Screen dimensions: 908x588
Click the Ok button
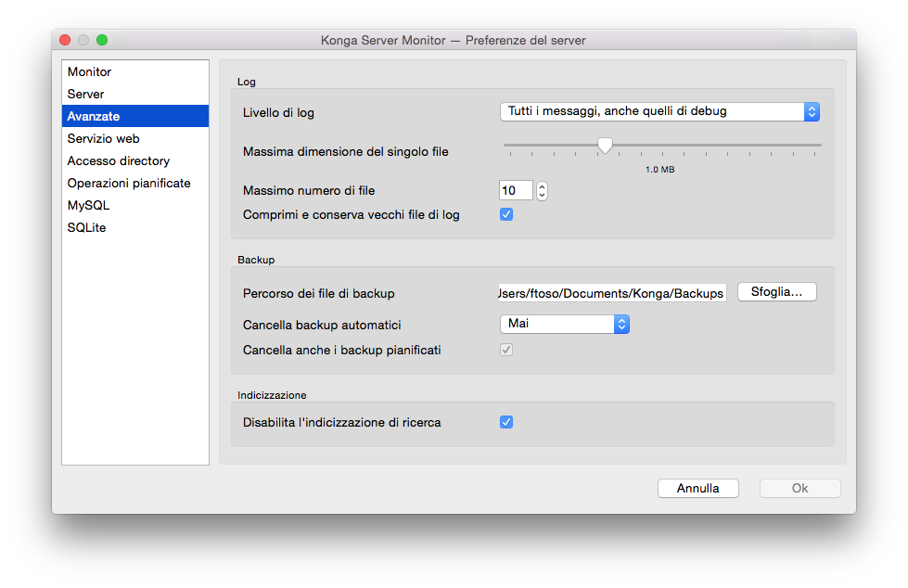(x=800, y=489)
